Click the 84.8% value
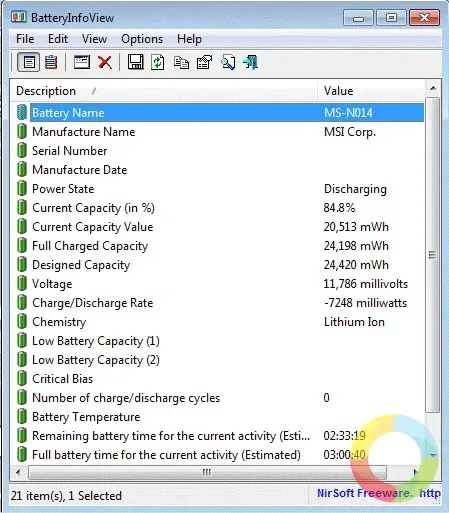 [339, 208]
